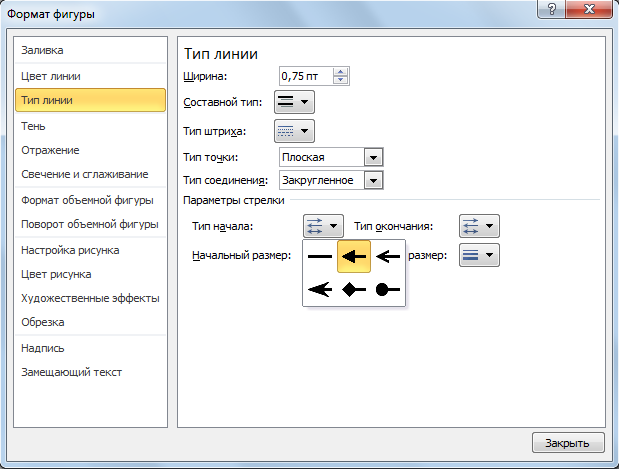Choose the stealth arrow style
The width and height of the screenshot is (619, 469).
tap(320, 289)
